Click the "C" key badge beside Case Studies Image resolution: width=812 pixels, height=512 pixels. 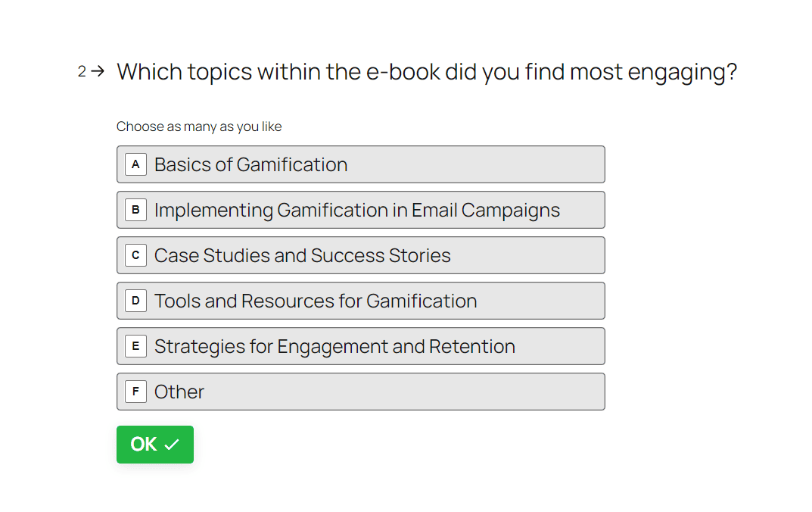(135, 255)
